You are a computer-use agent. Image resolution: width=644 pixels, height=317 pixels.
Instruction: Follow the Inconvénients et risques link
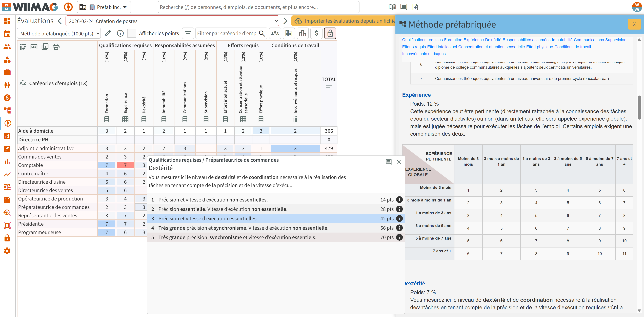click(x=424, y=53)
